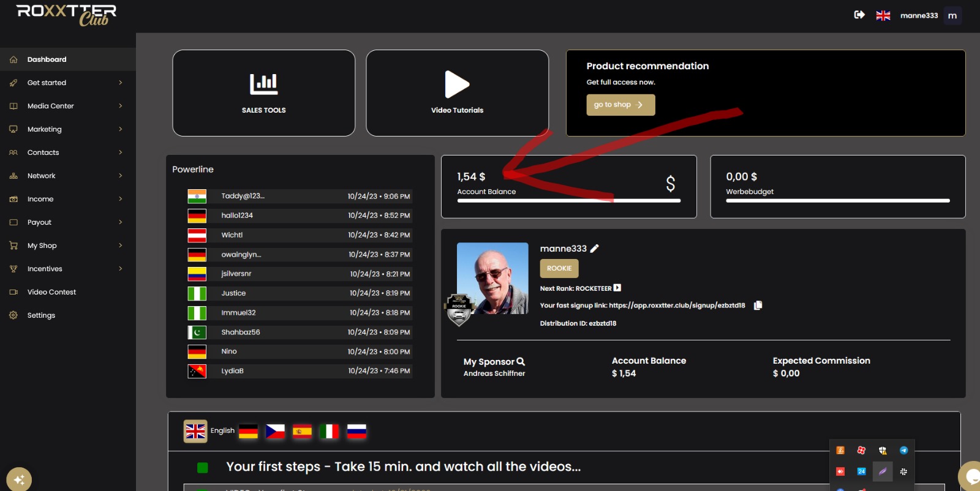The image size is (980, 491).
Task: Expand the Media Center chevron
Action: point(121,106)
